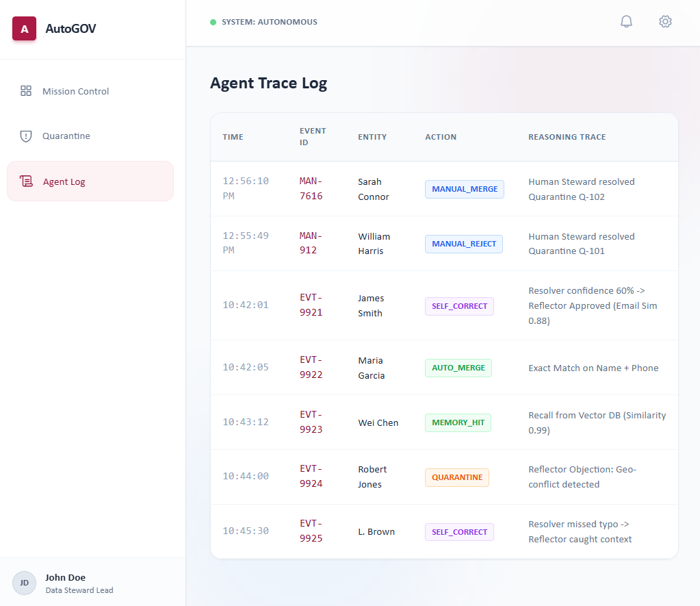This screenshot has height=606, width=700.
Task: Click the MEMORY_HIT badge for Wei Chen
Action: point(458,422)
